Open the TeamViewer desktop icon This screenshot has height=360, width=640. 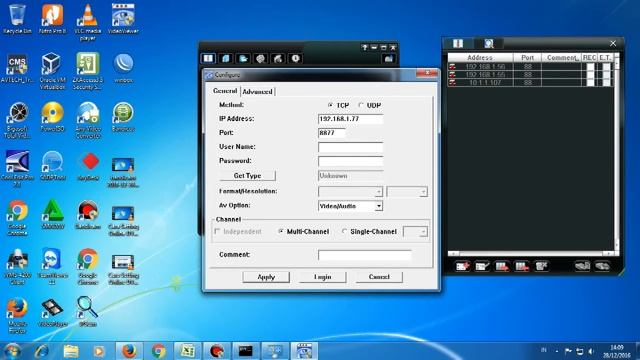coord(52,267)
